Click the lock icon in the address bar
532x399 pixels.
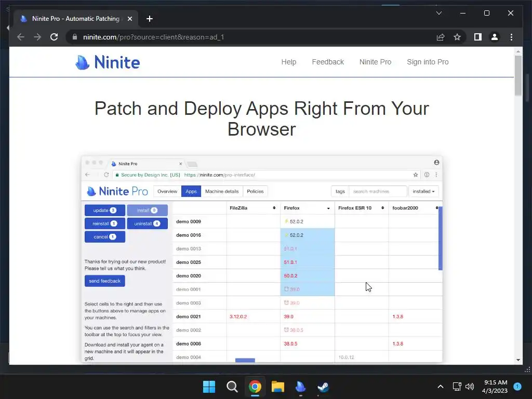75,37
